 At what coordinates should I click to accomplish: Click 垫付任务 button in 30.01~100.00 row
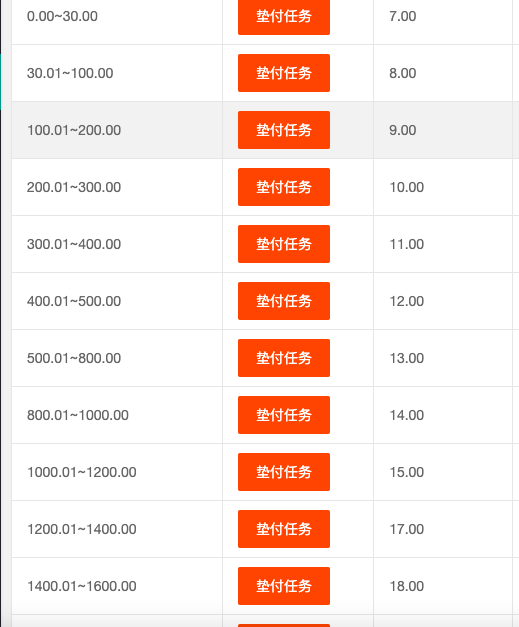point(284,73)
